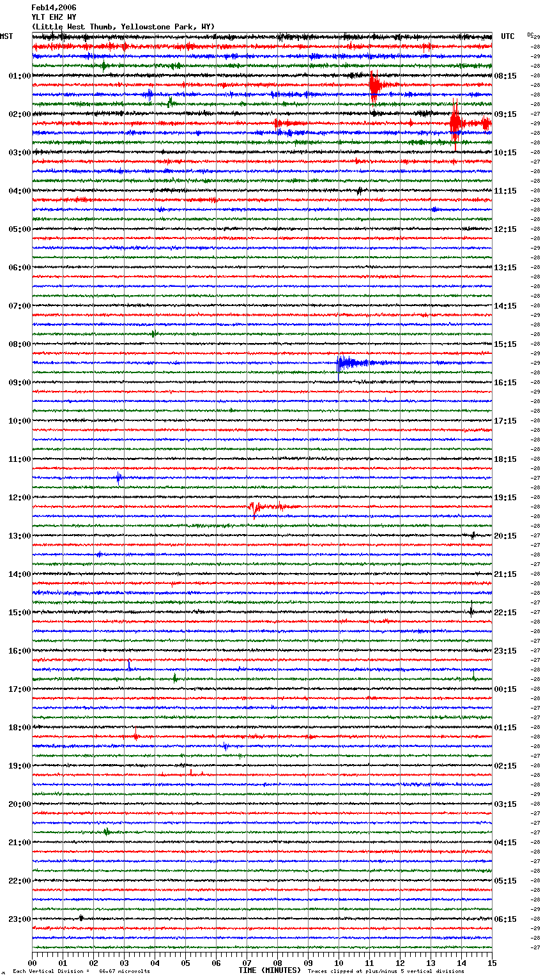Click minute axis tick label 03
The width and height of the screenshot is (543, 980).
click(x=124, y=963)
